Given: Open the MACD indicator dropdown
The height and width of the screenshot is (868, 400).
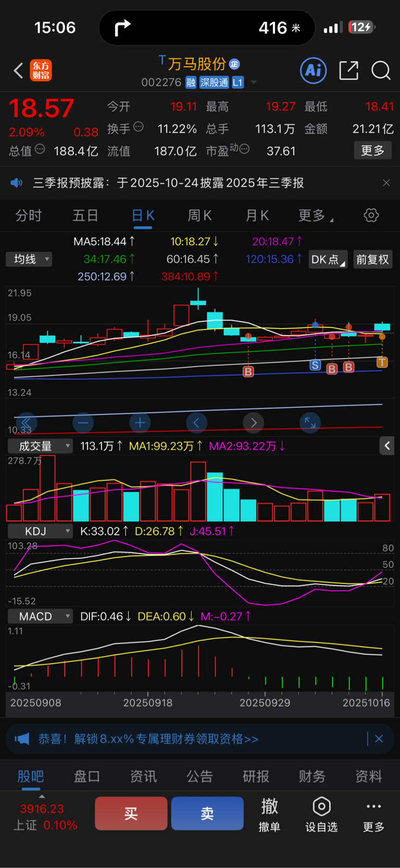Looking at the screenshot, I should point(40,616).
